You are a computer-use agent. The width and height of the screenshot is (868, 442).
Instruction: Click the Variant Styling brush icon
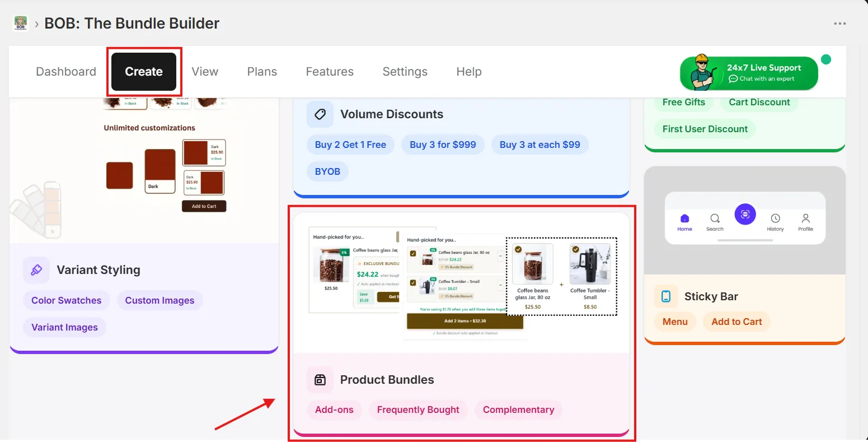coord(36,270)
